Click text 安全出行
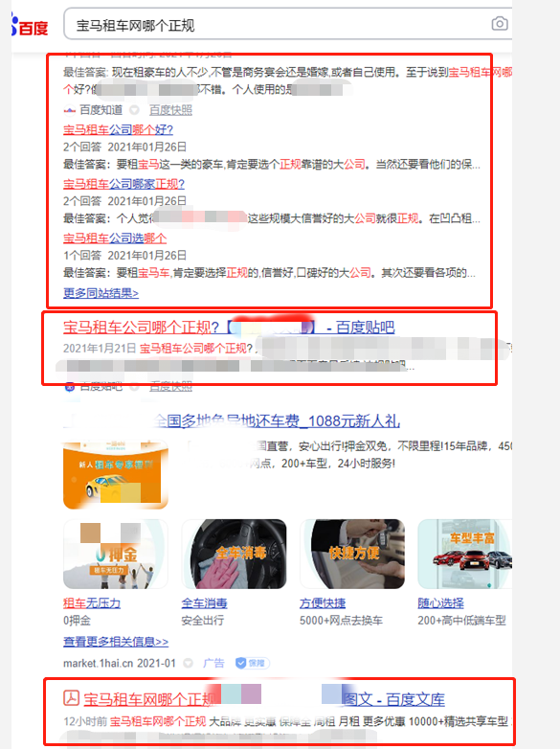 tap(202, 621)
